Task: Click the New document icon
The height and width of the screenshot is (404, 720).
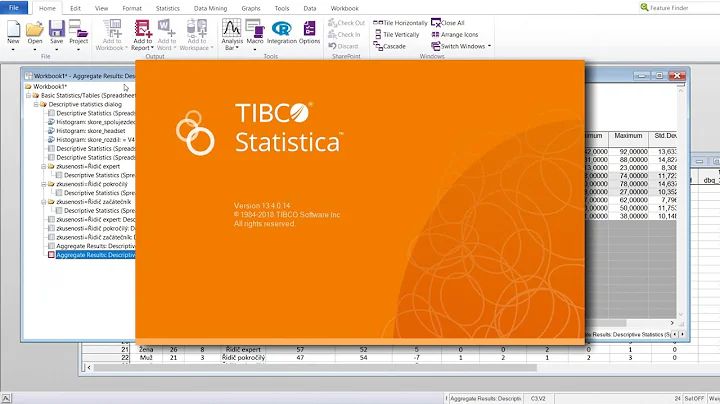Action: point(13,29)
